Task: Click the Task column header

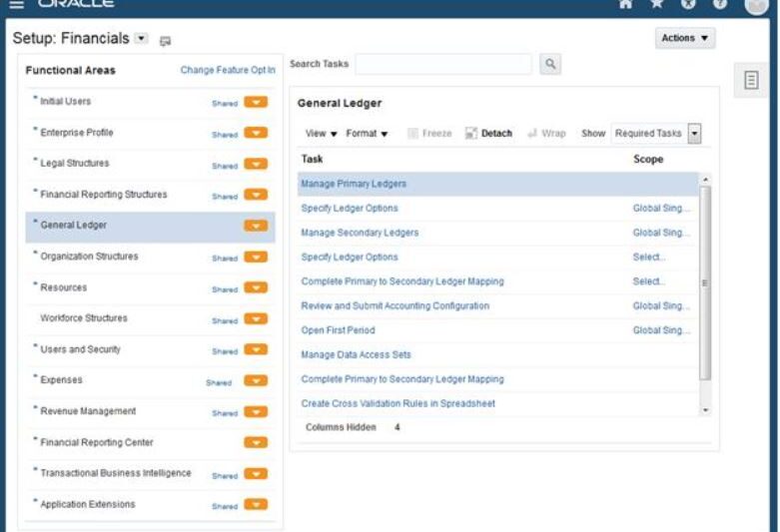Action: [x=312, y=159]
